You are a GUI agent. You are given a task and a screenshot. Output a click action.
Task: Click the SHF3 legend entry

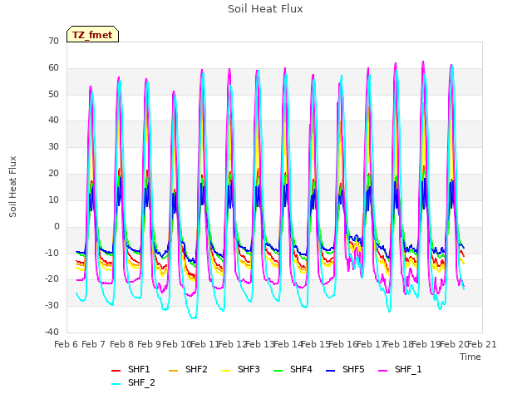pos(240,369)
